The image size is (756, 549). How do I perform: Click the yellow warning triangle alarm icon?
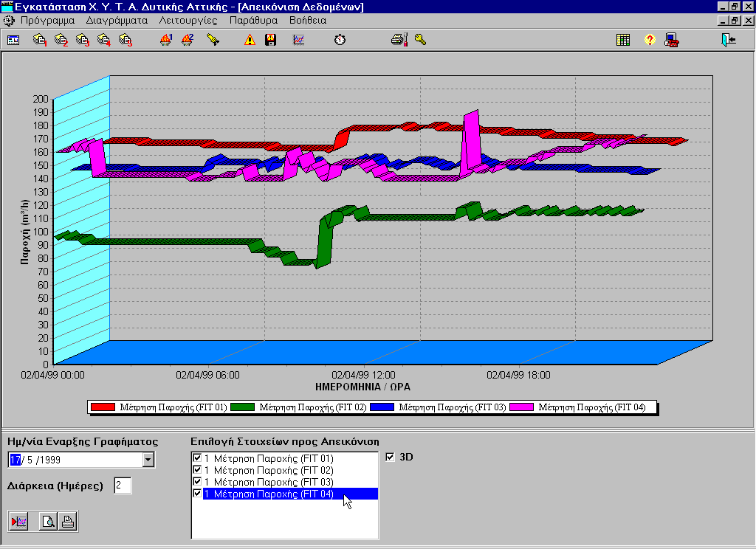[x=250, y=40]
